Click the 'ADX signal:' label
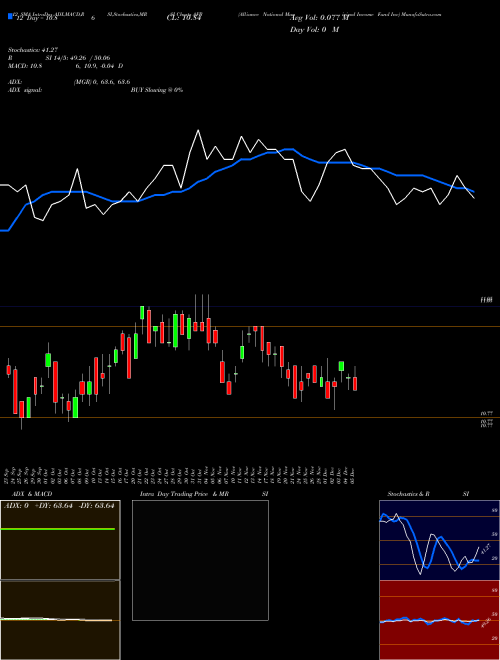The image size is (500, 660). tap(24, 90)
